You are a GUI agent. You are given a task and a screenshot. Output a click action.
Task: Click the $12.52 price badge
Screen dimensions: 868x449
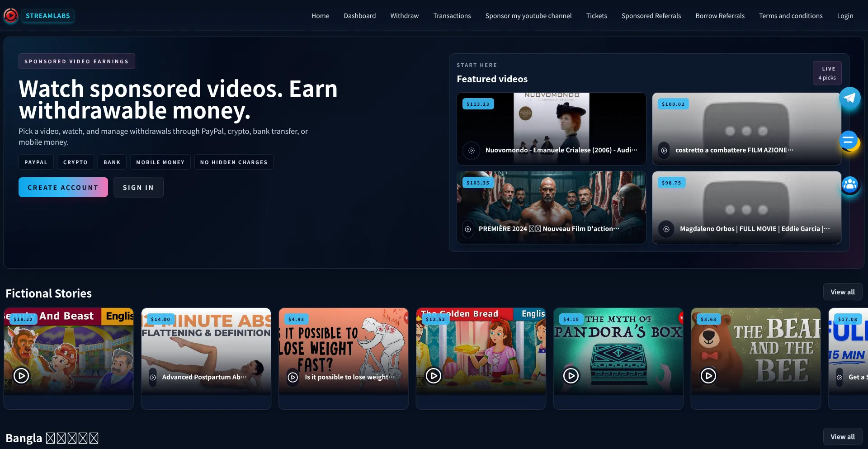tap(435, 319)
